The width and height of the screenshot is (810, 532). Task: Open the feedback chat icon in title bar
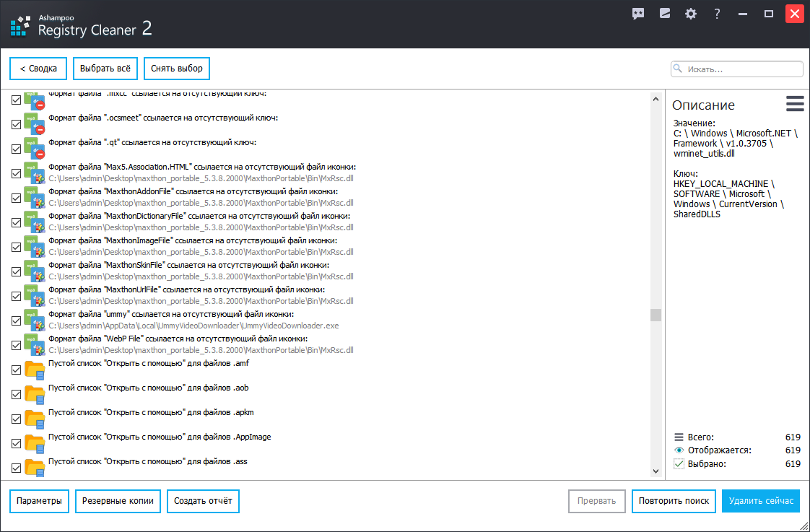pyautogui.click(x=638, y=14)
